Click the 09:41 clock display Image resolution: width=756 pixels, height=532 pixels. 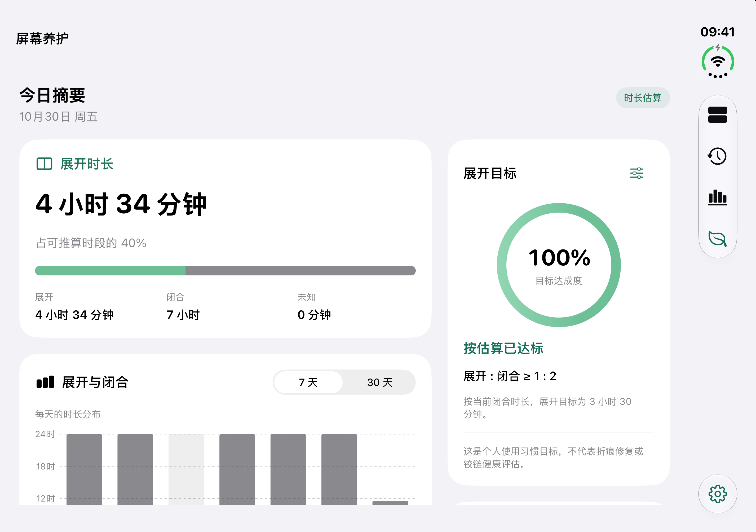[x=718, y=32]
